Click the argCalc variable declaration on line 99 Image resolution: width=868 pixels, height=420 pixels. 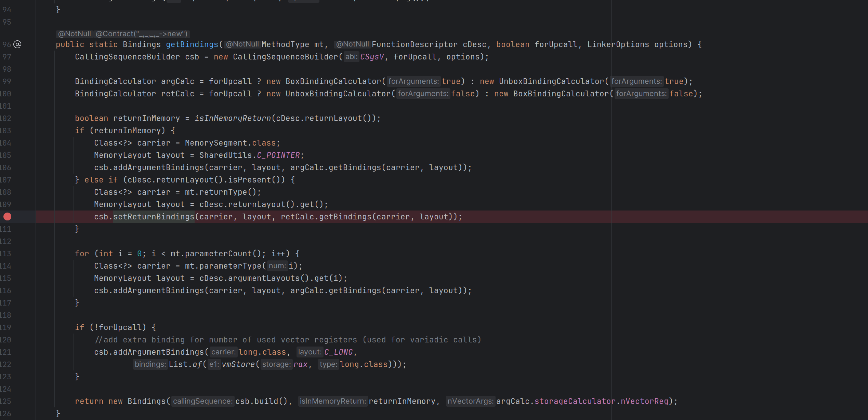(177, 81)
